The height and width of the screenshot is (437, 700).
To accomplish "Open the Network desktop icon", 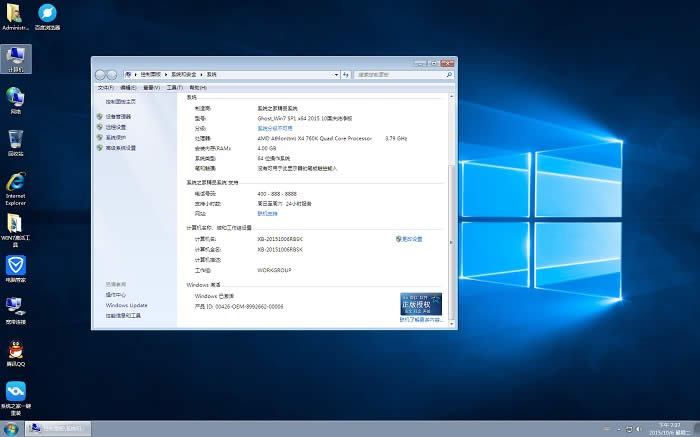I will pos(16,98).
